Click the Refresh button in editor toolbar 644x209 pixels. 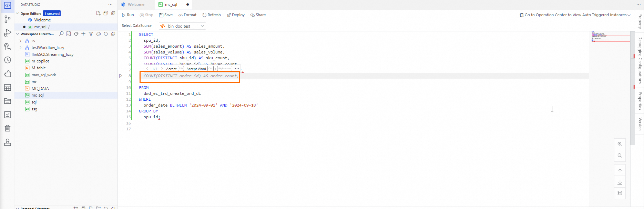point(212,15)
